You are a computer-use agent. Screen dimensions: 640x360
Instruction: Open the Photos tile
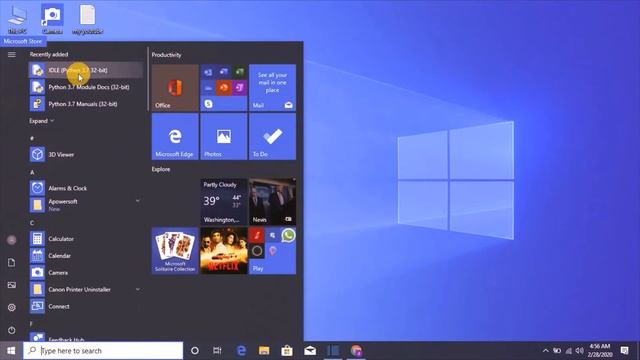coord(224,136)
